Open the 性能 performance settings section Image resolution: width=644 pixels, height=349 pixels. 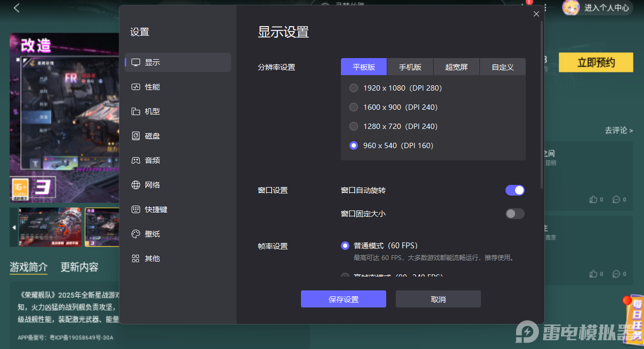[178, 87]
